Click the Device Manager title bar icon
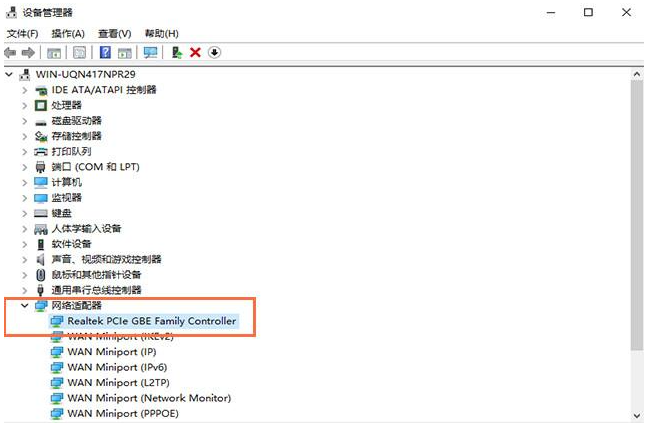650x425 pixels. click(x=11, y=12)
